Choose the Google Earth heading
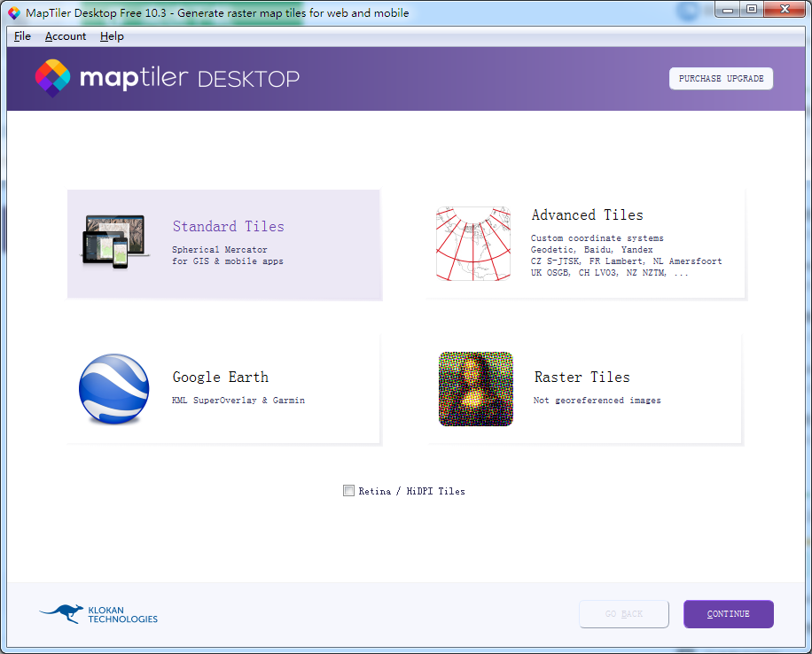Viewport: 812px width, 654px height. point(221,377)
